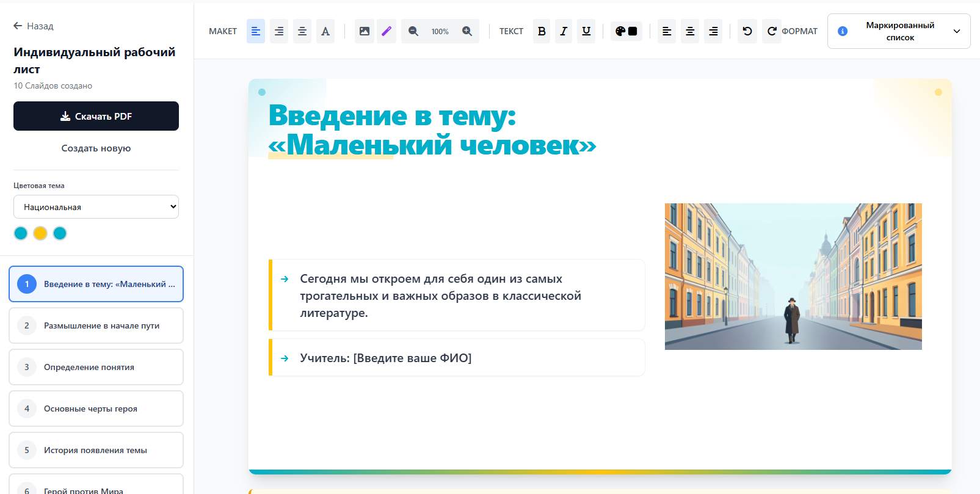
Task: Zoom out with the minus magnifier
Action: pyautogui.click(x=413, y=31)
